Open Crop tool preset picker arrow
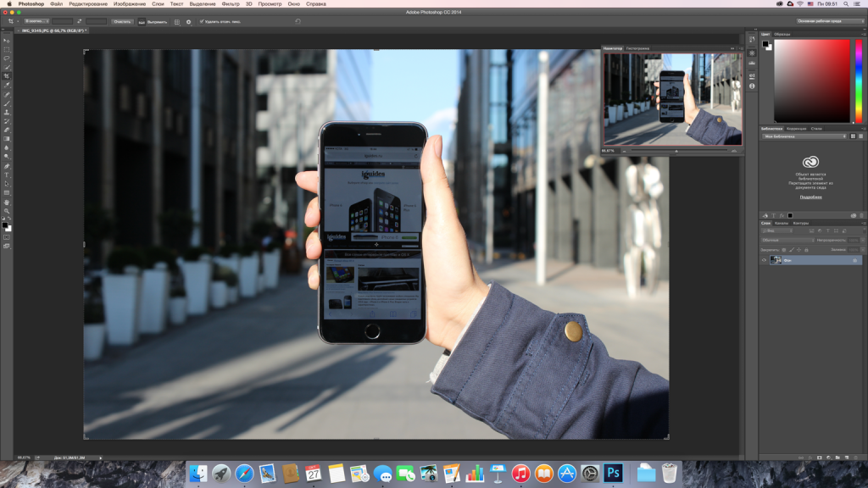This screenshot has height=488, width=868. [17, 21]
